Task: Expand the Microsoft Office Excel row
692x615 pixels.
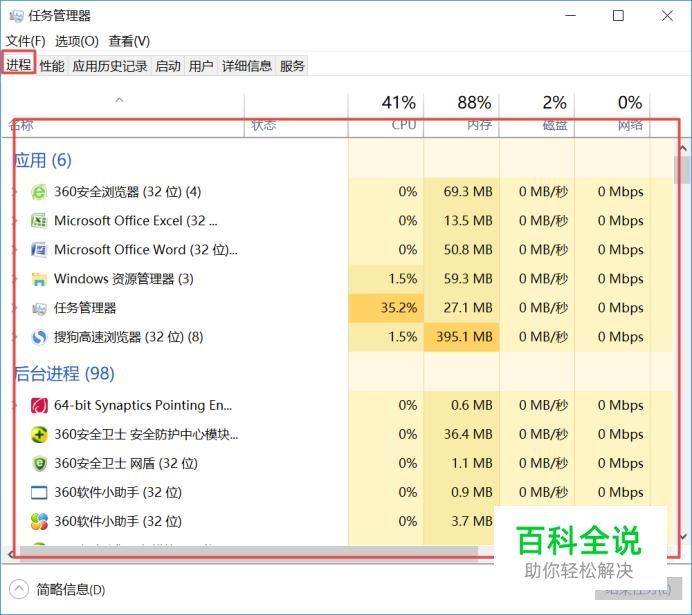Action: (15, 221)
